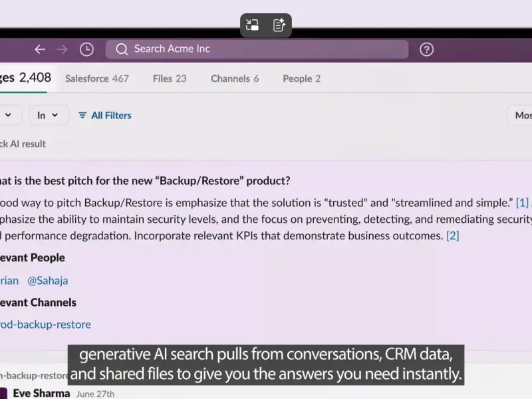Open the Channels 6 tab
This screenshot has height=399, width=532.
(235, 78)
